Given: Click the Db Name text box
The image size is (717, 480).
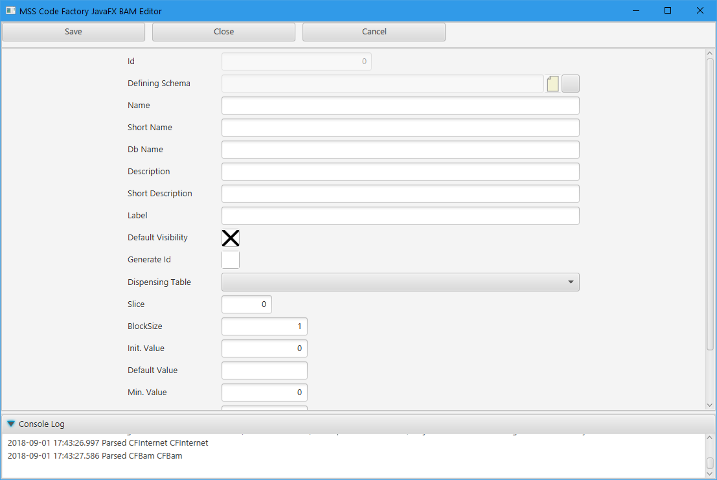Looking at the screenshot, I should coord(400,150).
